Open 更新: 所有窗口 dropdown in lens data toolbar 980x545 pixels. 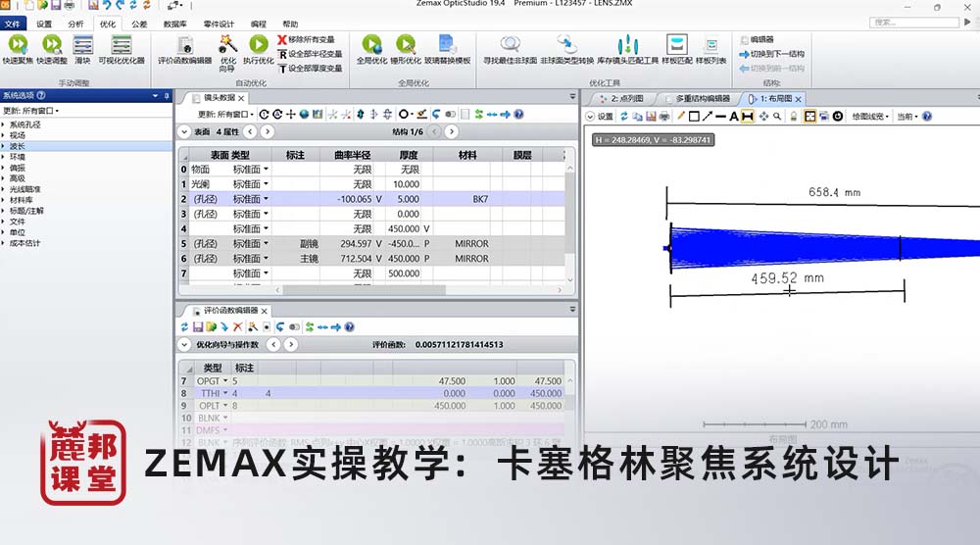[x=225, y=115]
